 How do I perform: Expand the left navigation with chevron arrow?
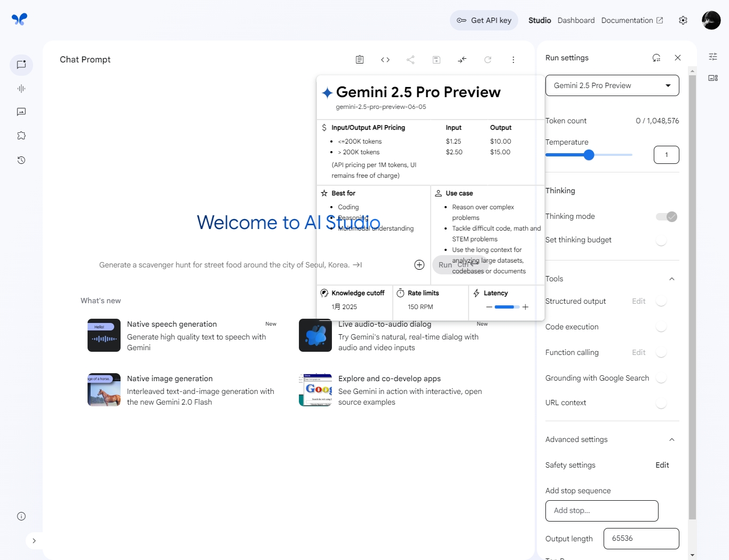[x=34, y=541]
